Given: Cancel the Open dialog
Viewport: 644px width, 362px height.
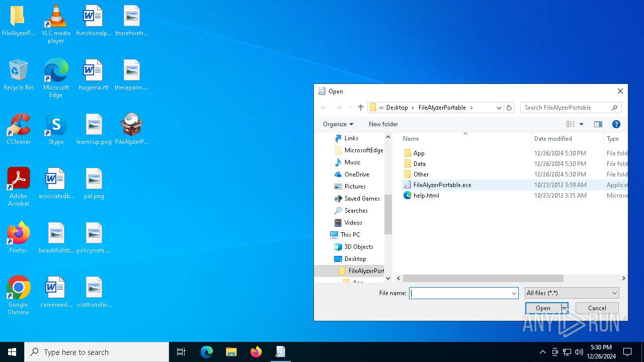Looking at the screenshot, I should (597, 308).
